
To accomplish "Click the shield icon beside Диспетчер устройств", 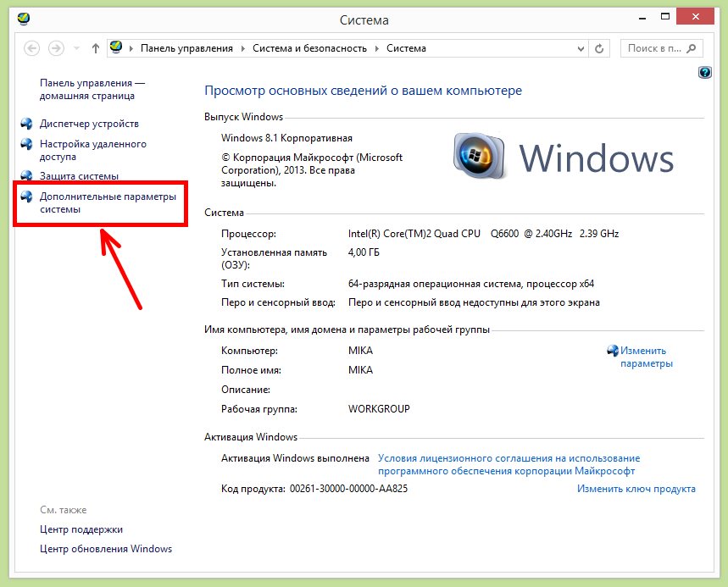I will 26,124.
